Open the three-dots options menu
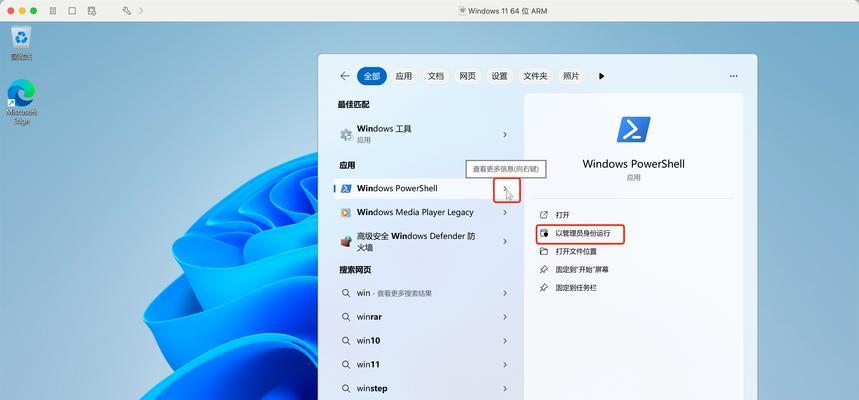Screen dimensions: 859x400 pos(734,76)
